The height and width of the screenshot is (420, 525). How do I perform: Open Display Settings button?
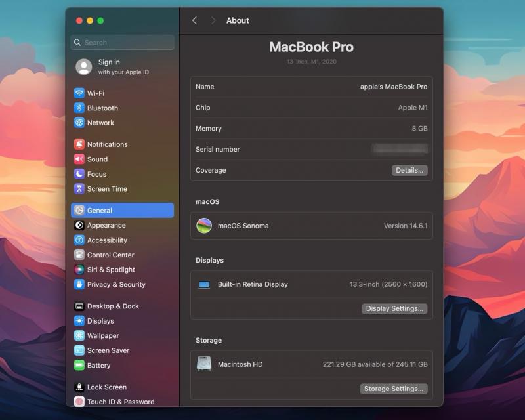pos(394,308)
